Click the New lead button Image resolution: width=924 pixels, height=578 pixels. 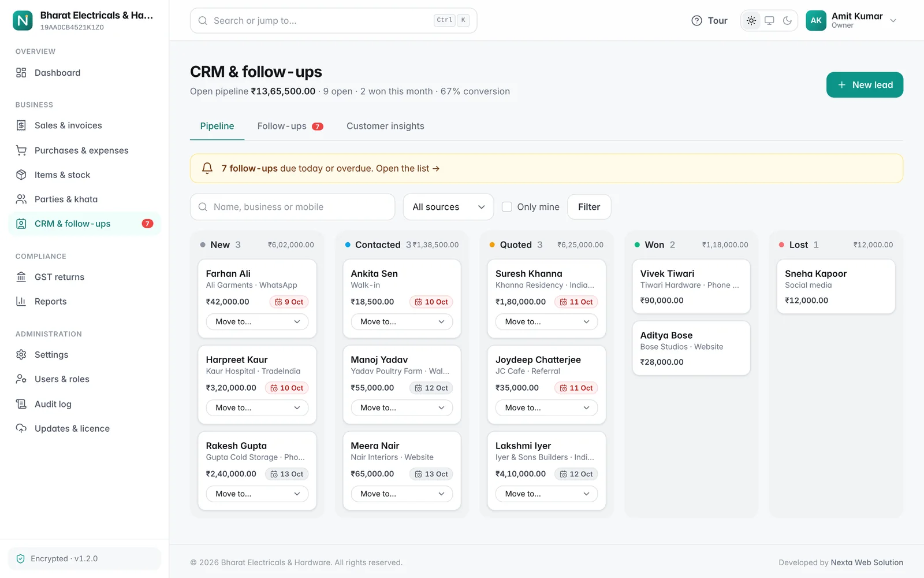(865, 85)
